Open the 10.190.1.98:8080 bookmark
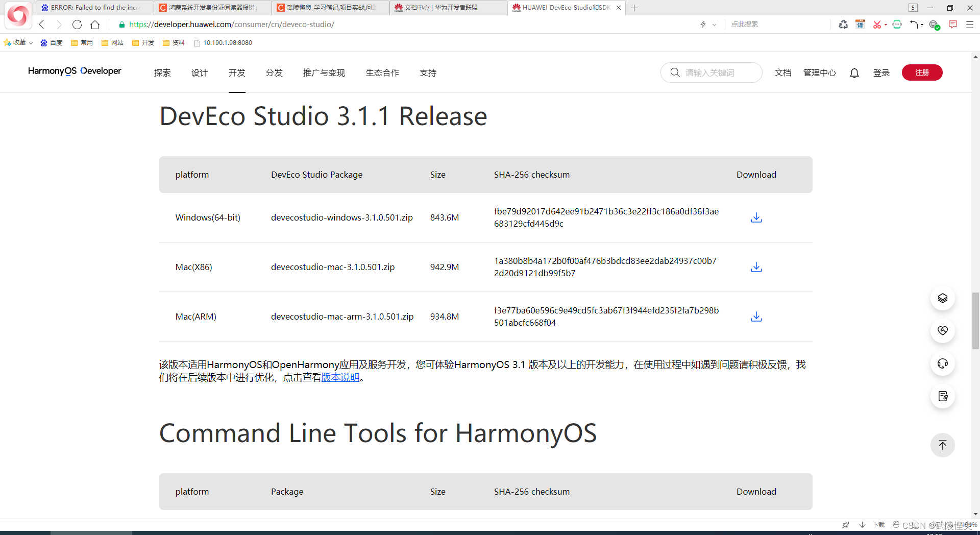Image resolution: width=980 pixels, height=535 pixels. coord(223,43)
